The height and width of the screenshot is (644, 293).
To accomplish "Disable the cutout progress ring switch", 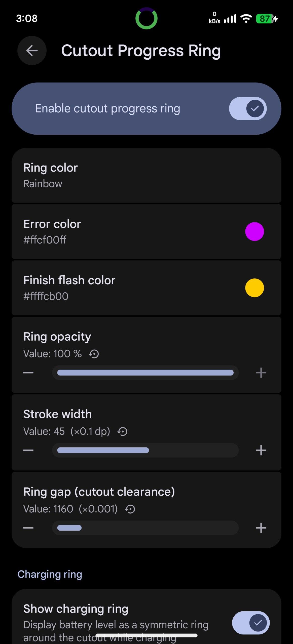I will (x=248, y=108).
